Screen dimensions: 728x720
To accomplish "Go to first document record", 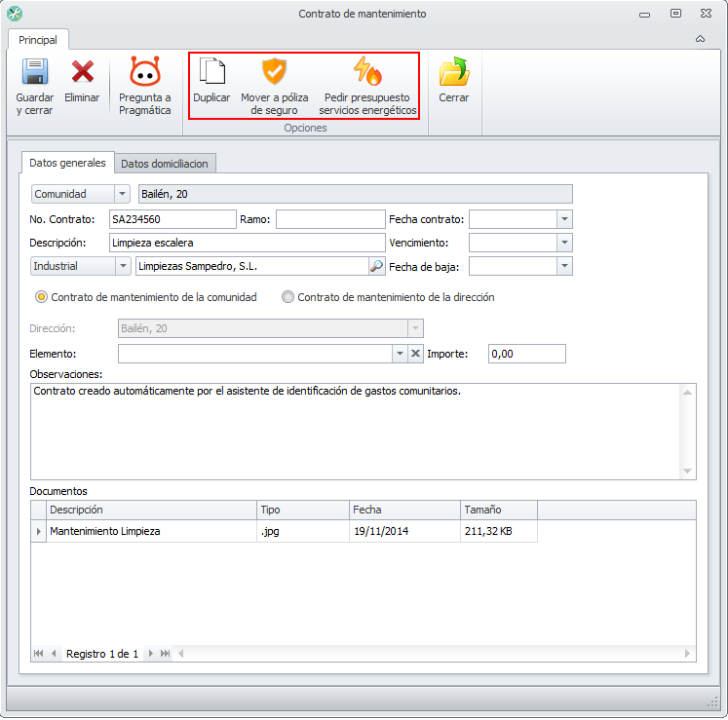I will pos(39,654).
